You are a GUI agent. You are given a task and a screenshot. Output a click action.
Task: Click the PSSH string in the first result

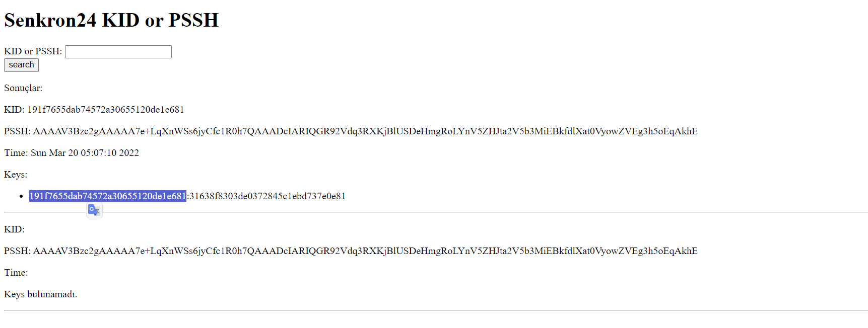365,131
